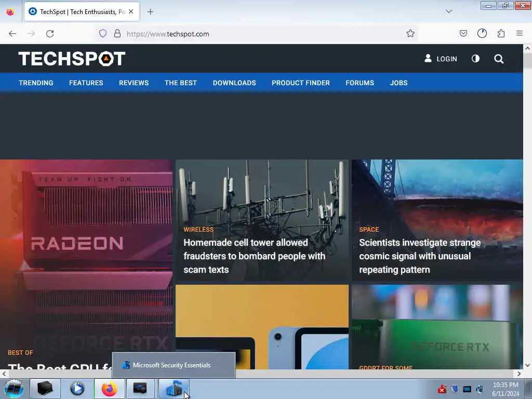Open the Windows Start orb
Viewport: 532px width, 399px height.
(14, 389)
